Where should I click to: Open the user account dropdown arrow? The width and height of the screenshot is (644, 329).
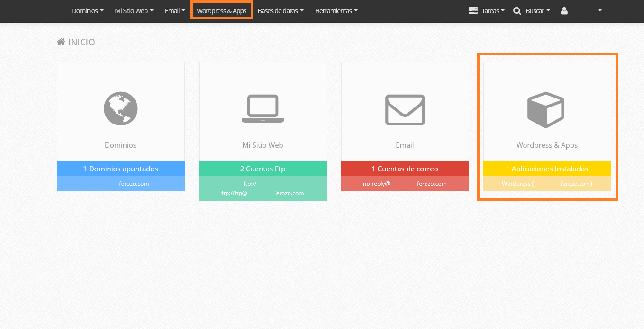tap(600, 10)
